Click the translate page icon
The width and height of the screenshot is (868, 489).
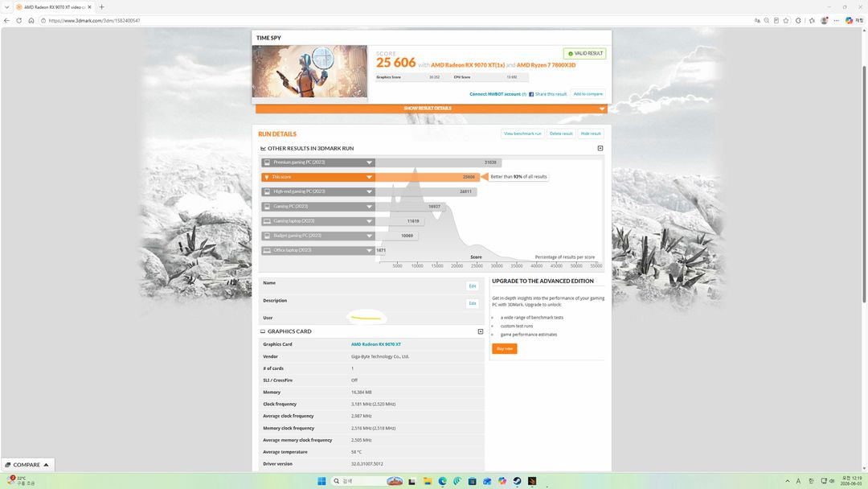coord(757,20)
